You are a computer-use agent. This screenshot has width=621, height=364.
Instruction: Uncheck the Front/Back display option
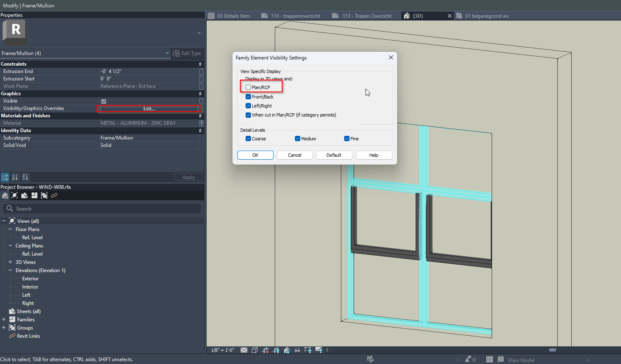click(x=248, y=97)
